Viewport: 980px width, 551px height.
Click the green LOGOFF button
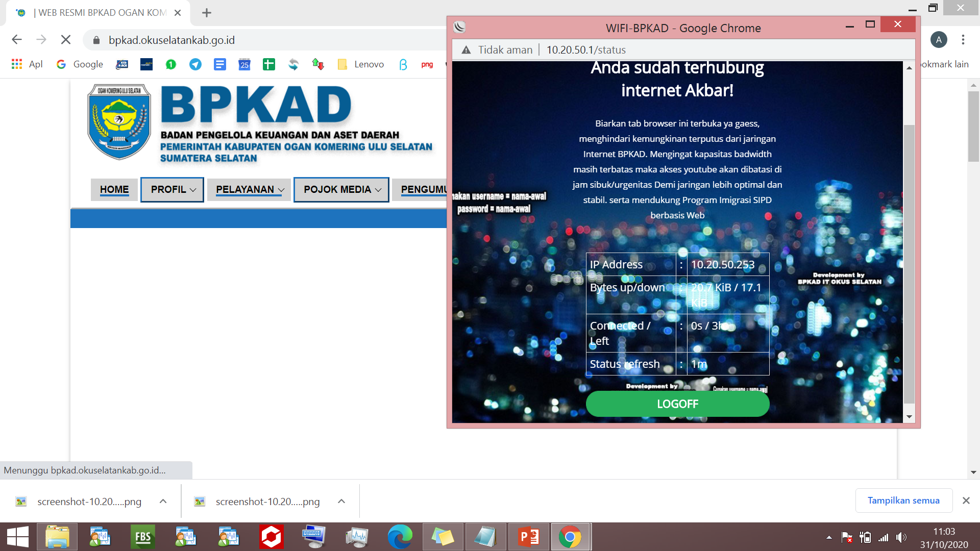pyautogui.click(x=677, y=404)
